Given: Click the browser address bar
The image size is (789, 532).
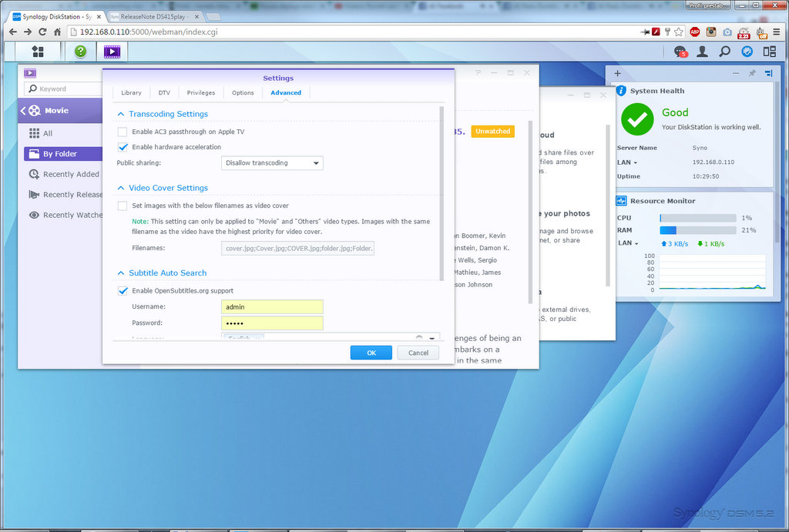Looking at the screenshot, I should pyautogui.click(x=352, y=32).
